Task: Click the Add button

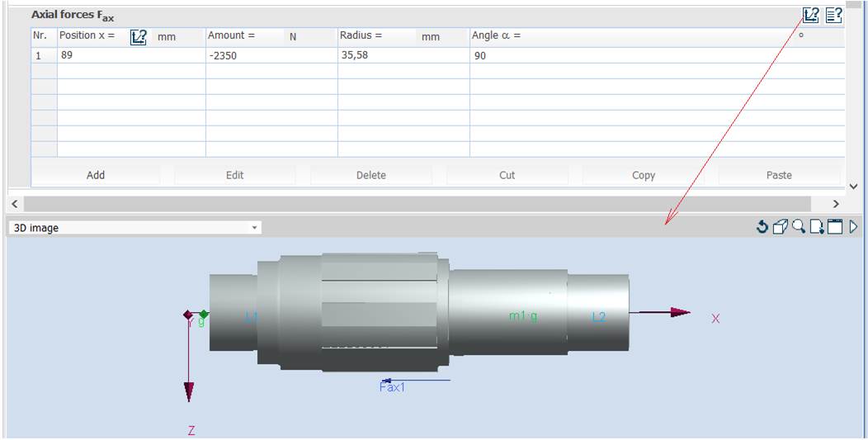Action: click(x=96, y=175)
